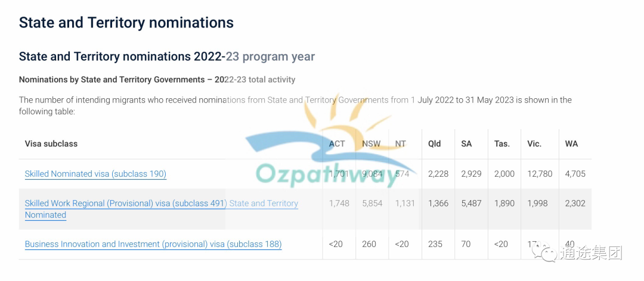644x281 pixels.
Task: Open the Skilled Nominated visa (subclass 190) link
Action: coord(95,174)
